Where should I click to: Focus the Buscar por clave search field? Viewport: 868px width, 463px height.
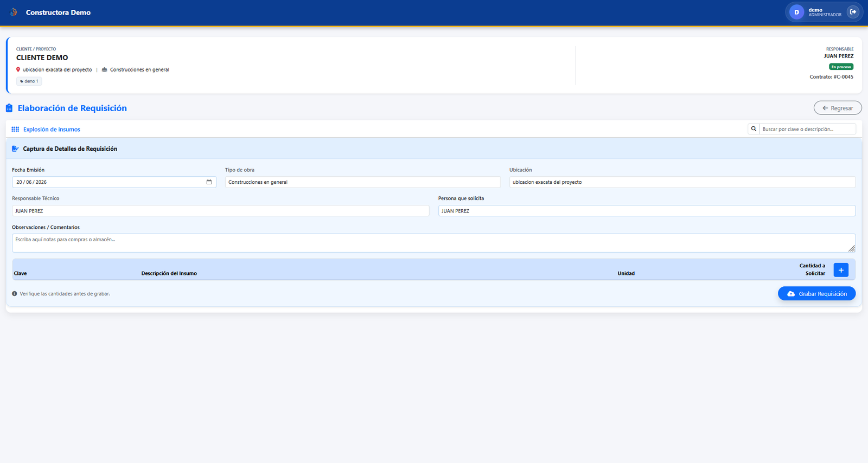click(x=807, y=129)
